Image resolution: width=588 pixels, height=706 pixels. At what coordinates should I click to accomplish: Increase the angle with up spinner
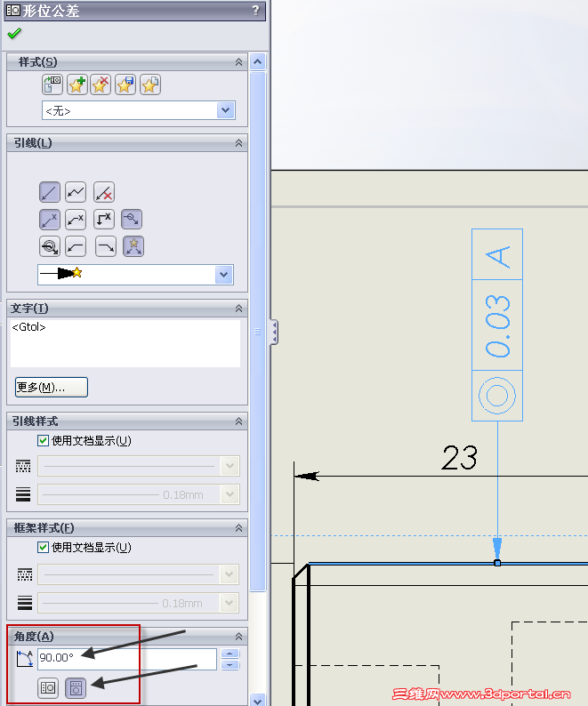coord(230,654)
